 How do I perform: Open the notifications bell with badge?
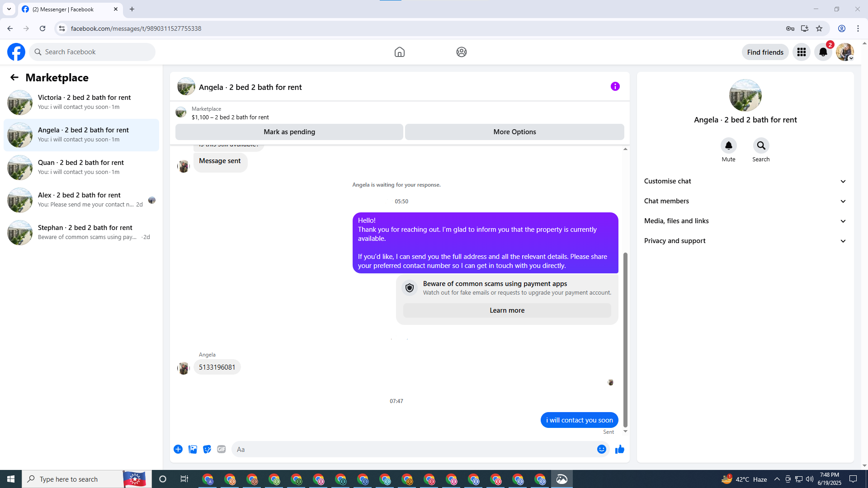(823, 52)
